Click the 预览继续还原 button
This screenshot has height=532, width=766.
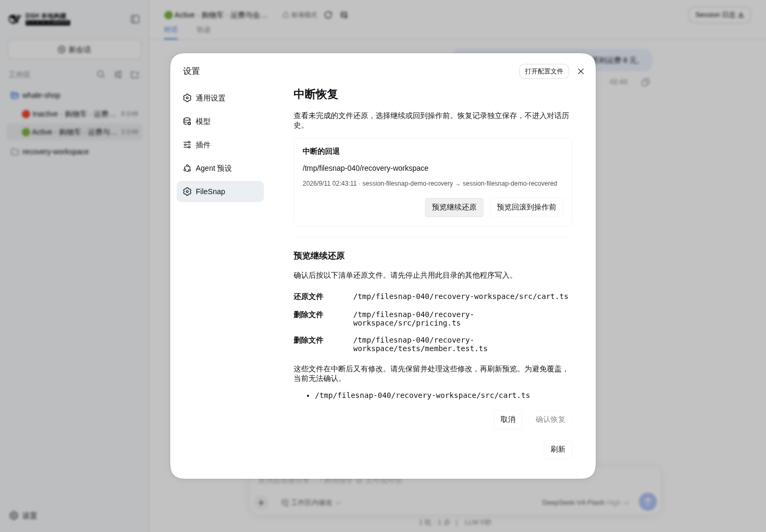tap(454, 207)
